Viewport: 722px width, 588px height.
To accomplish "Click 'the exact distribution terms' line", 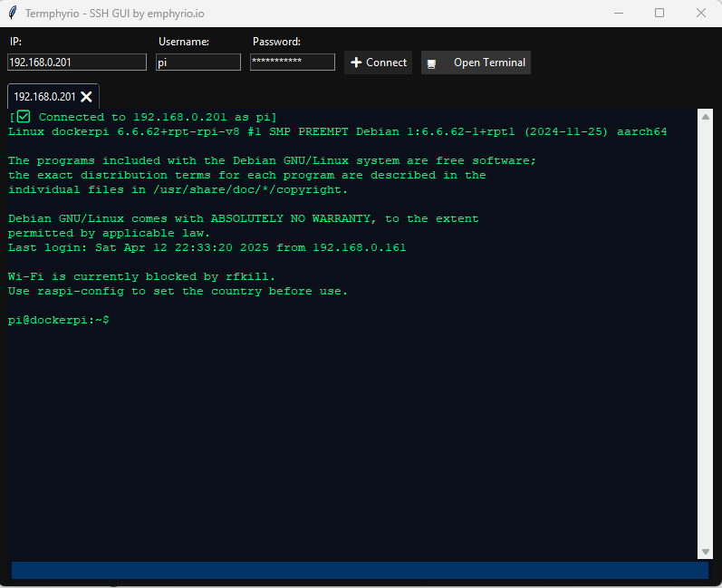I will pyautogui.click(x=246, y=175).
